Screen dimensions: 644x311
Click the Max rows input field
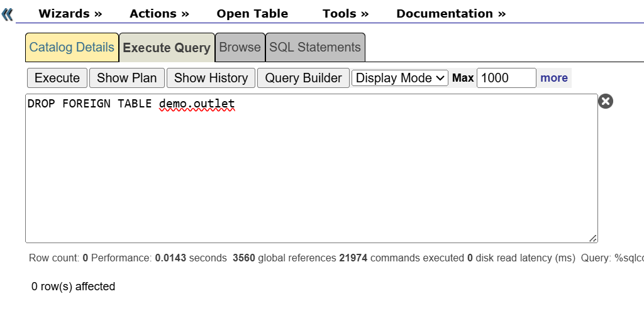tap(506, 78)
